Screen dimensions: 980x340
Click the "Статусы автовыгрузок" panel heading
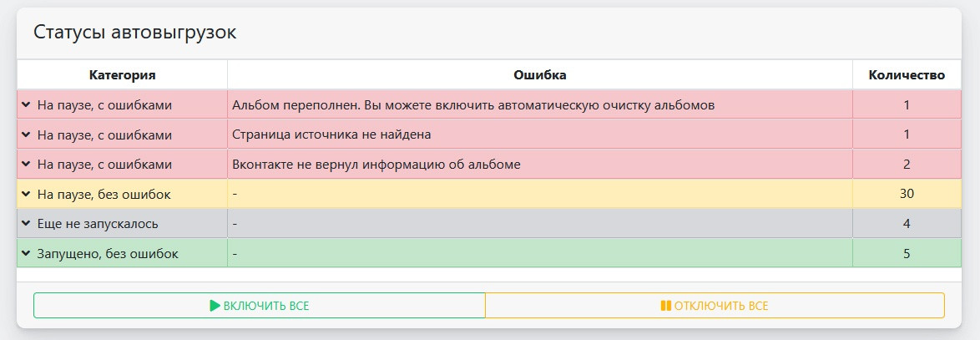pos(134,33)
